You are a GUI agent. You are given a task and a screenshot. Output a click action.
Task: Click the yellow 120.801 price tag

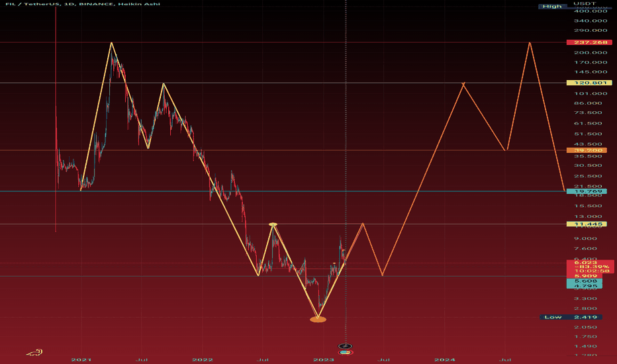(589, 83)
